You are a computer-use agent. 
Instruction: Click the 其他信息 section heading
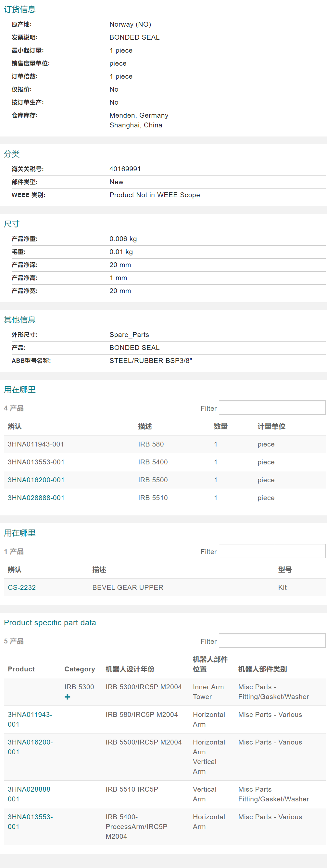pyautogui.click(x=19, y=319)
